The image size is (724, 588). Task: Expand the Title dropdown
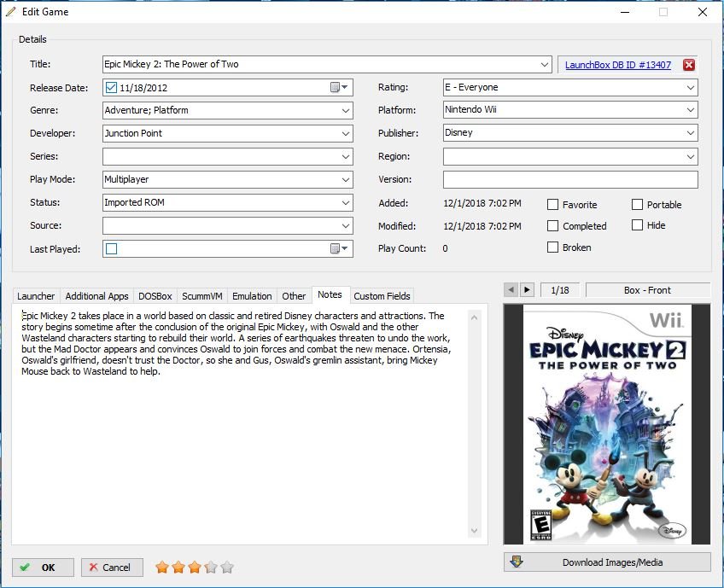point(545,65)
